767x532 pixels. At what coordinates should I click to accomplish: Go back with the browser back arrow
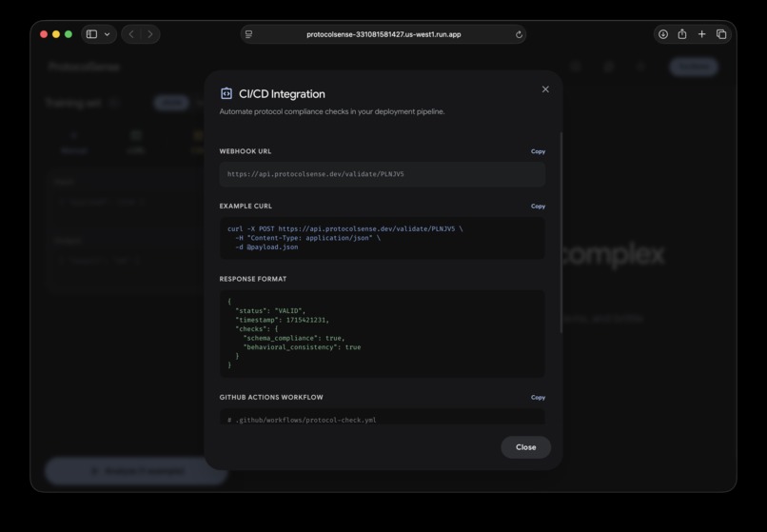tap(131, 34)
